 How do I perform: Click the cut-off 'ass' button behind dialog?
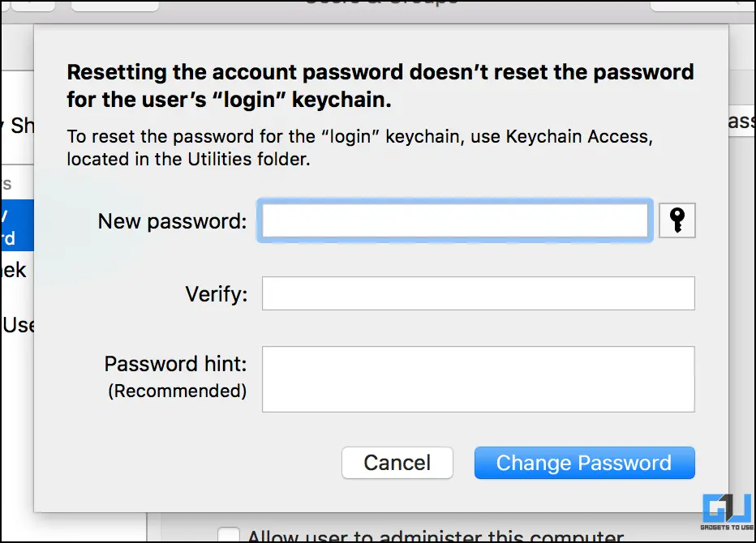coord(741,122)
